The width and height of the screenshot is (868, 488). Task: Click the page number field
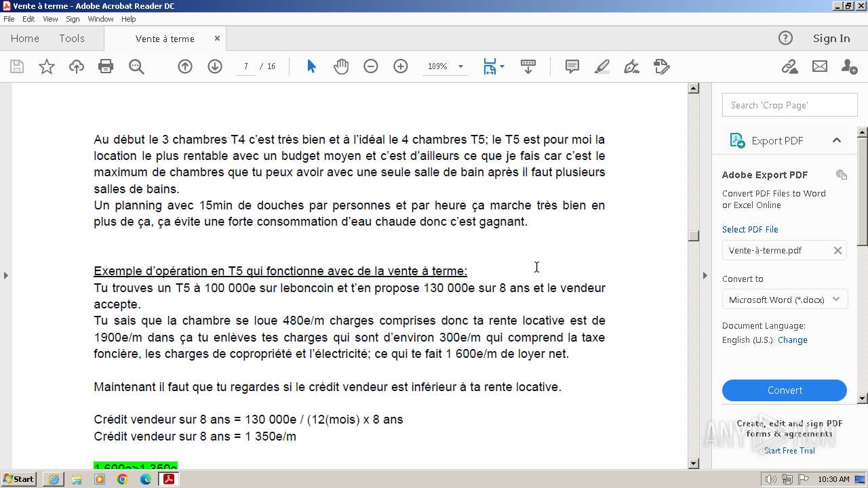[x=245, y=66]
